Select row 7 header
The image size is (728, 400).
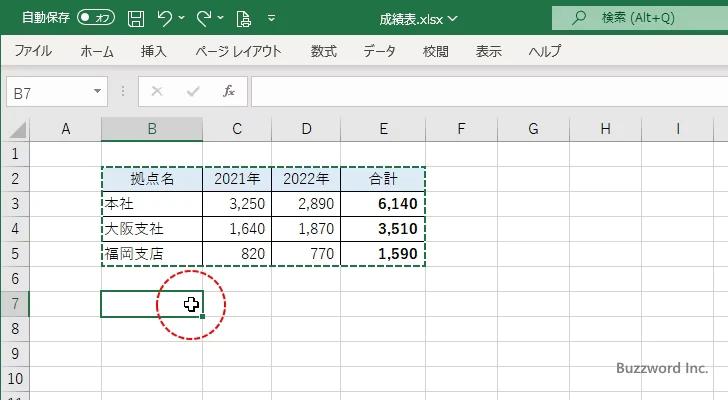(15, 304)
